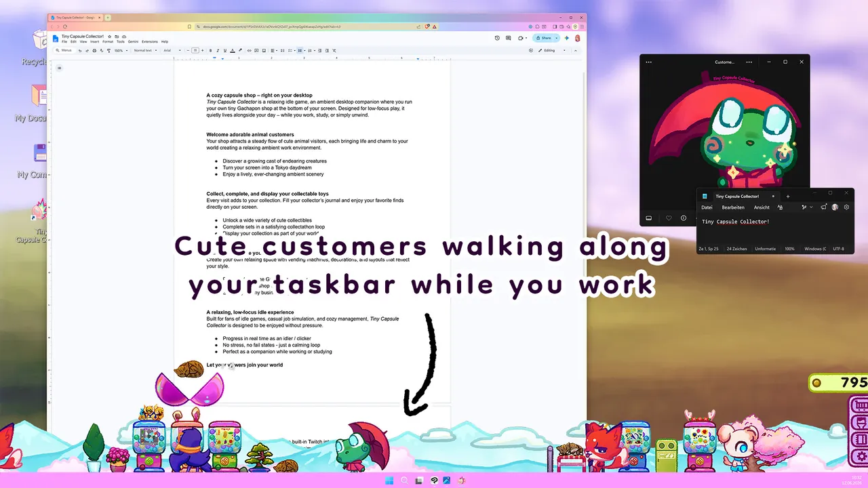Click the Google Docs home icon
This screenshot has width=868, height=488.
point(56,38)
